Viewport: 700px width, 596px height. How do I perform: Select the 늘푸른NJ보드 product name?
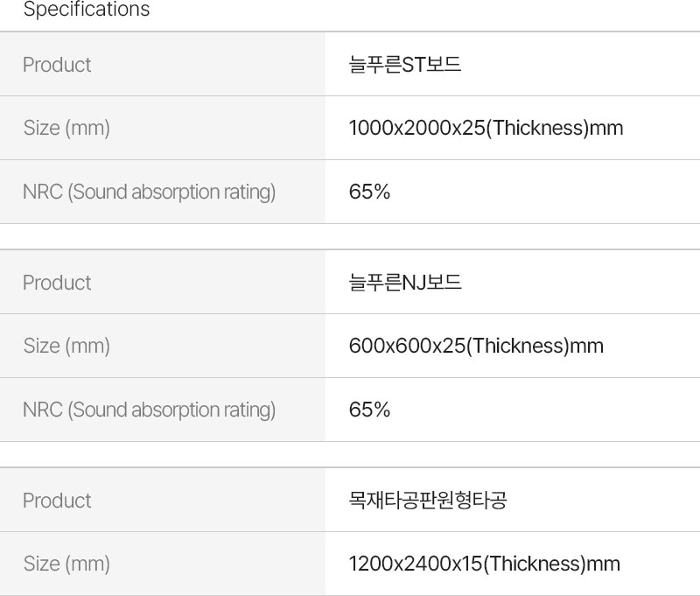(404, 283)
